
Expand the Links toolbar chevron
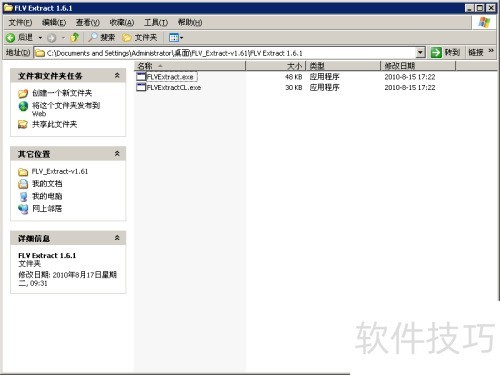click(x=491, y=51)
